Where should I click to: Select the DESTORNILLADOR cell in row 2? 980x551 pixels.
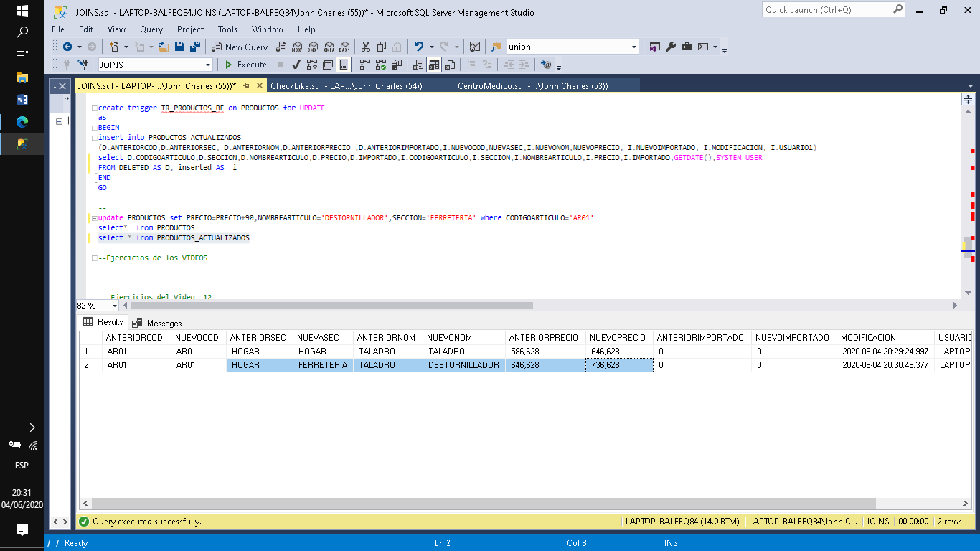click(463, 365)
